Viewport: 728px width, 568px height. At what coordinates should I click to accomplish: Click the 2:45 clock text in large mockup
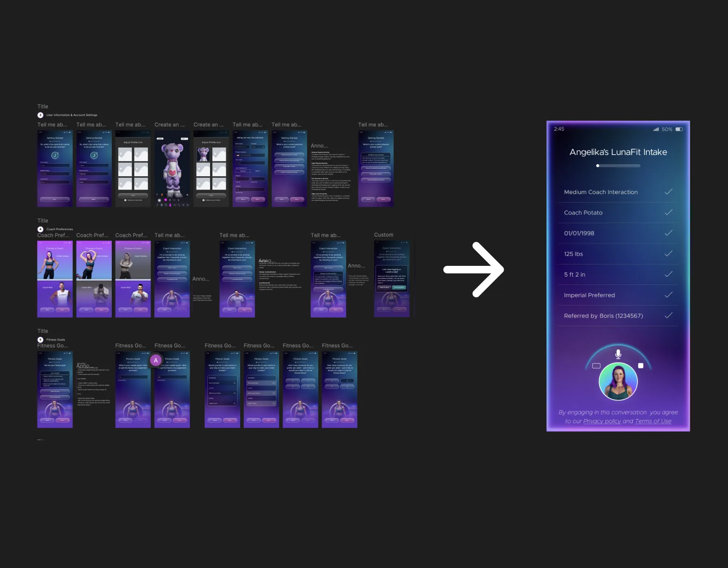(559, 129)
